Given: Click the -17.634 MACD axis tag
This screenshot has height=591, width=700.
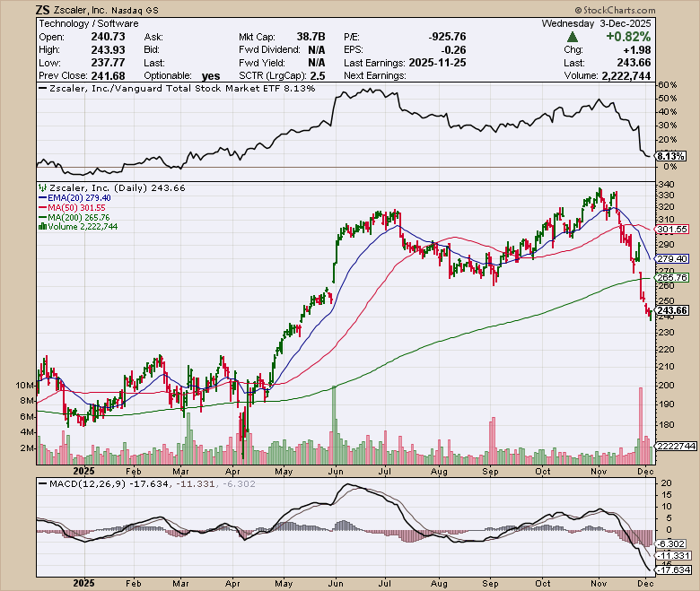Looking at the screenshot, I should pyautogui.click(x=673, y=570).
